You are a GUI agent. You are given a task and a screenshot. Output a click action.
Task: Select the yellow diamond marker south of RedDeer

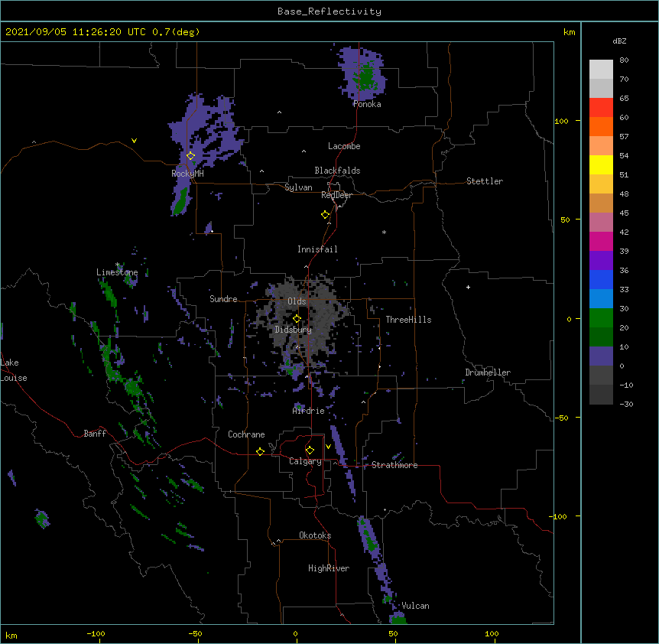pyautogui.click(x=325, y=215)
